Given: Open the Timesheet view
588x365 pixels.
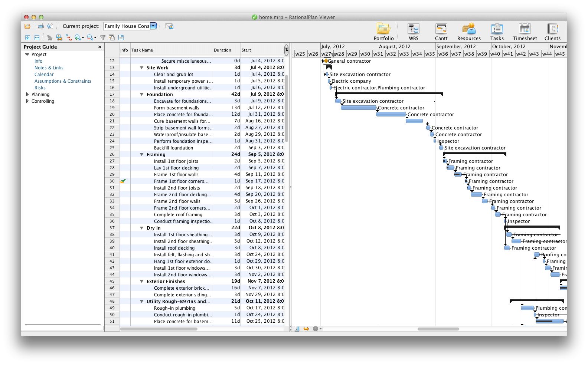Looking at the screenshot, I should (525, 32).
